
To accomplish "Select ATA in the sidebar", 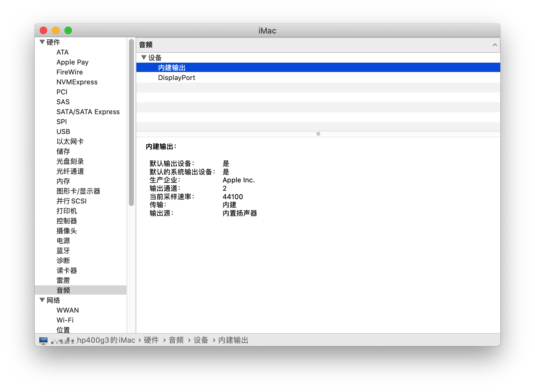I will coord(63,52).
